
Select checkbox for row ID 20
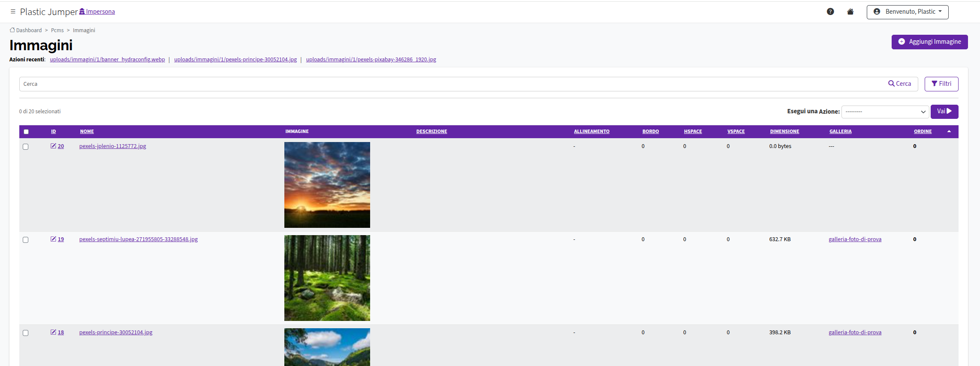[x=26, y=147]
